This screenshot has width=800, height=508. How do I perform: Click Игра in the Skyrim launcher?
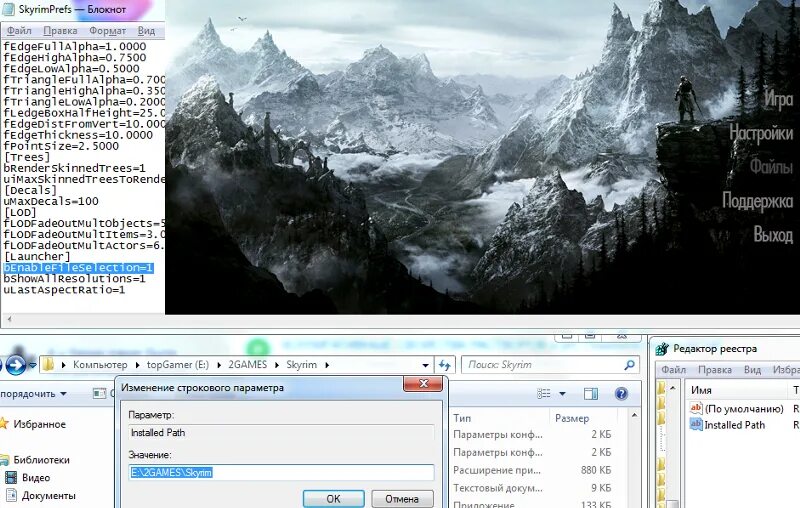tap(778, 99)
